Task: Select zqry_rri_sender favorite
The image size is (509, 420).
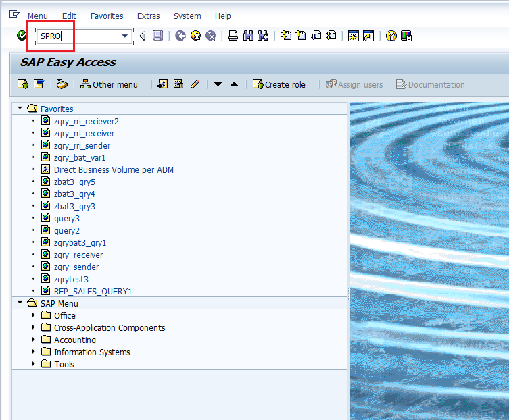Action: pos(82,146)
